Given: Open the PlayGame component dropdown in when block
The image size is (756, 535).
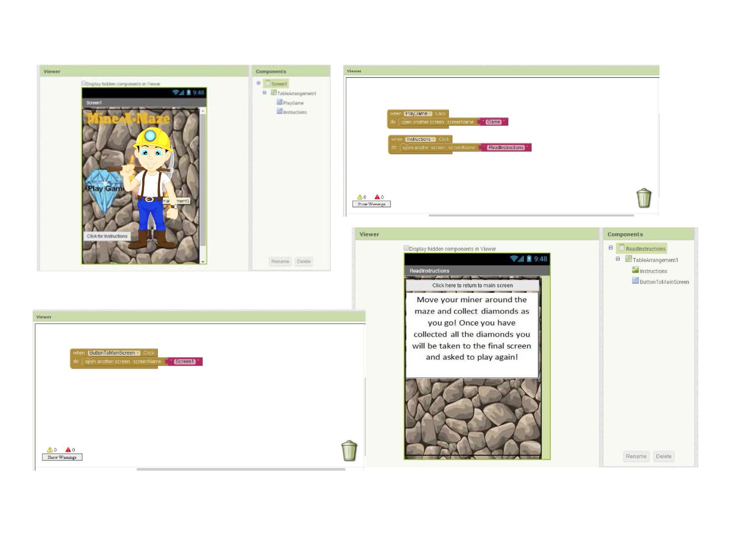Looking at the screenshot, I should (x=430, y=113).
